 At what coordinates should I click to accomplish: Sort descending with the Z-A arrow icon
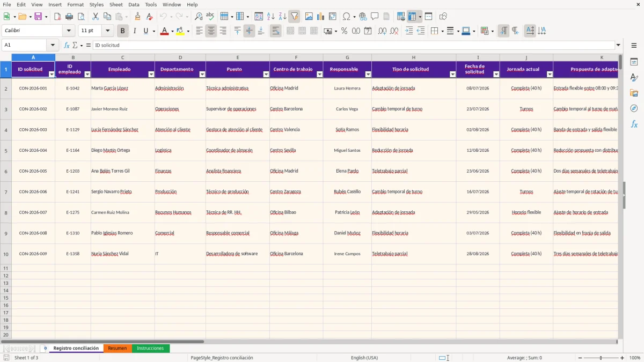(282, 17)
